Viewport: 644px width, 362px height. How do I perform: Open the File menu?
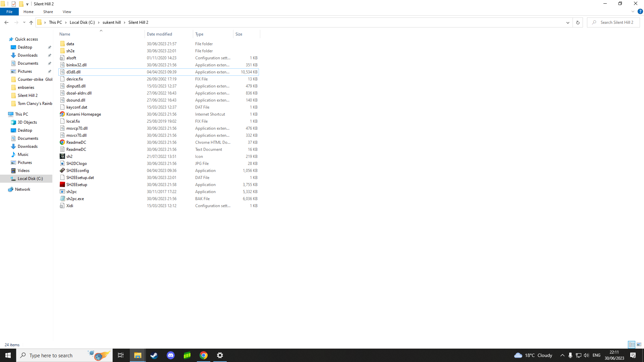coord(9,11)
